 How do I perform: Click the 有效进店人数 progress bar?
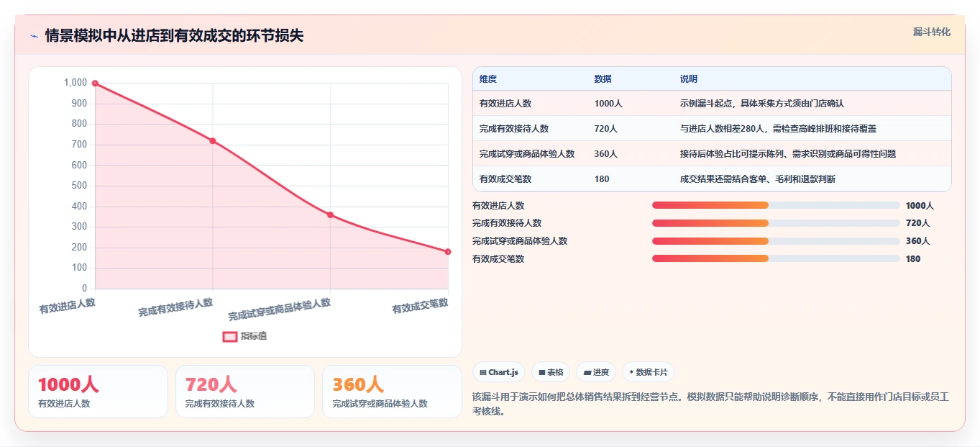776,205
